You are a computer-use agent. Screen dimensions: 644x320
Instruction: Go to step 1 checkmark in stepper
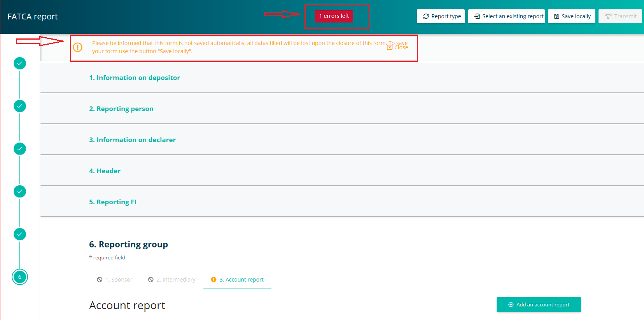tap(20, 63)
